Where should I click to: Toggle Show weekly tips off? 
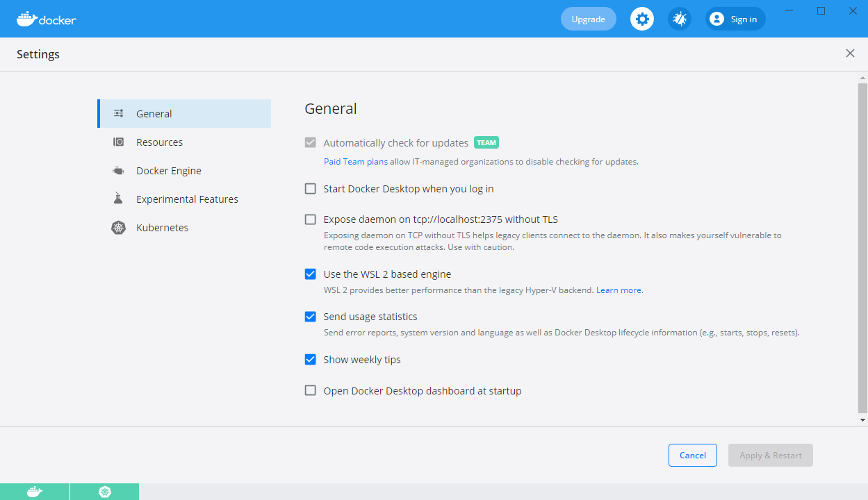tap(310, 359)
